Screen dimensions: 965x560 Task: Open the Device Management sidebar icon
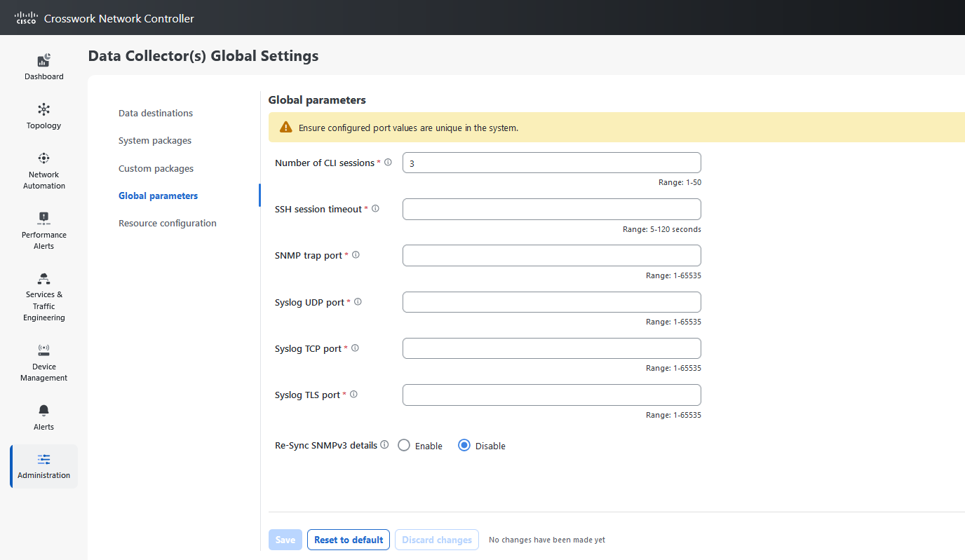[43, 350]
